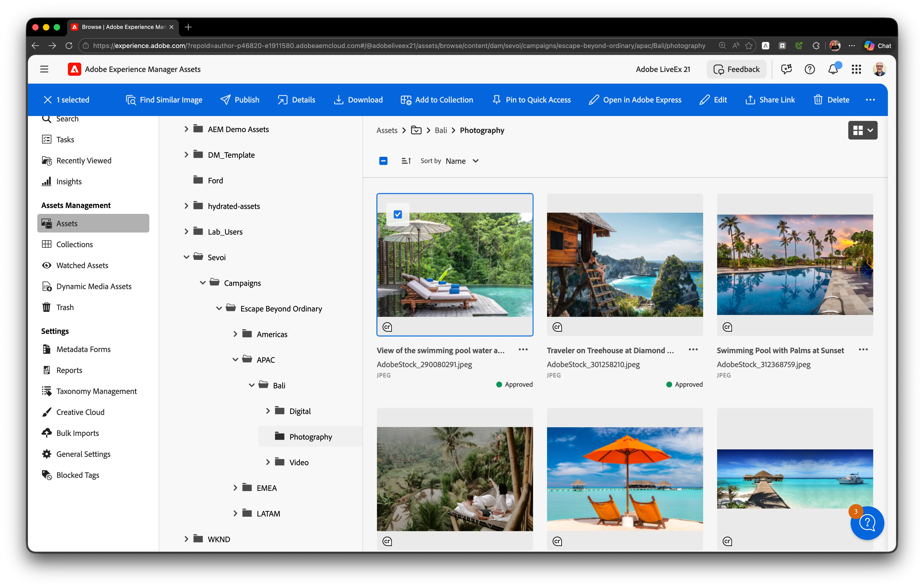Click the content credentials icon on pool image
This screenshot has width=924, height=588.
pos(387,327)
